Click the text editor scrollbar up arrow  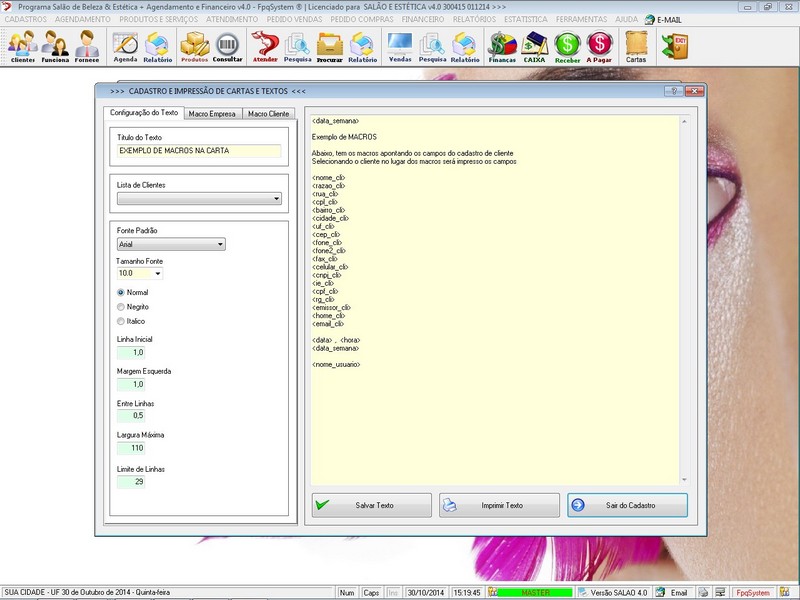tap(684, 121)
